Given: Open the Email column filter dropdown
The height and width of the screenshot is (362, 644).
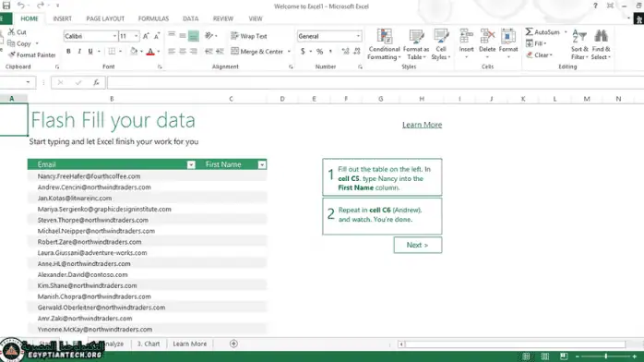Looking at the screenshot, I should tap(191, 164).
